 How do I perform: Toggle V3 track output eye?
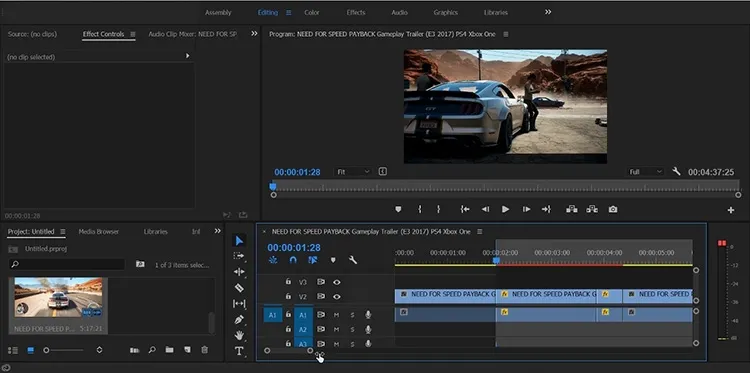337,282
